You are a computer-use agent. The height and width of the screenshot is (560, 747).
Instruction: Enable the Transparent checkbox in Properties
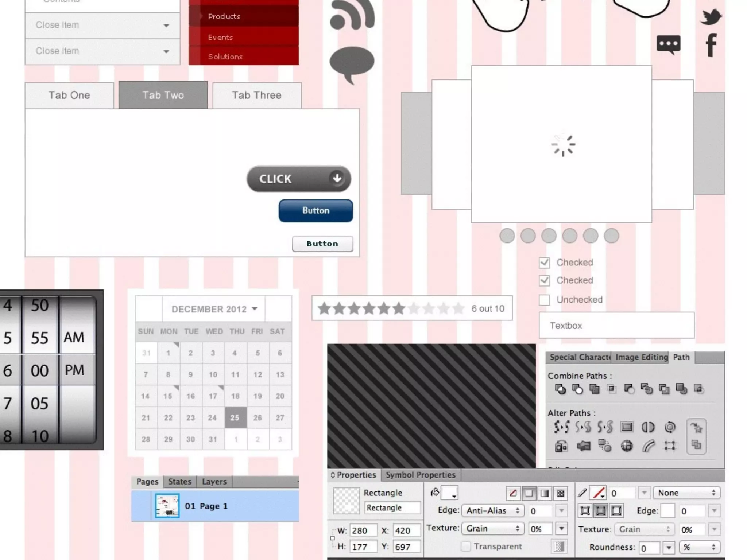(x=466, y=546)
